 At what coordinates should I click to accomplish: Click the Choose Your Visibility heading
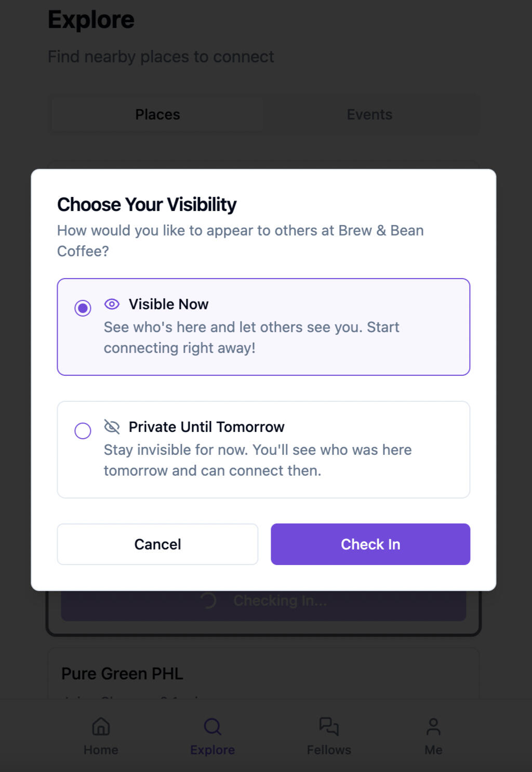click(147, 205)
